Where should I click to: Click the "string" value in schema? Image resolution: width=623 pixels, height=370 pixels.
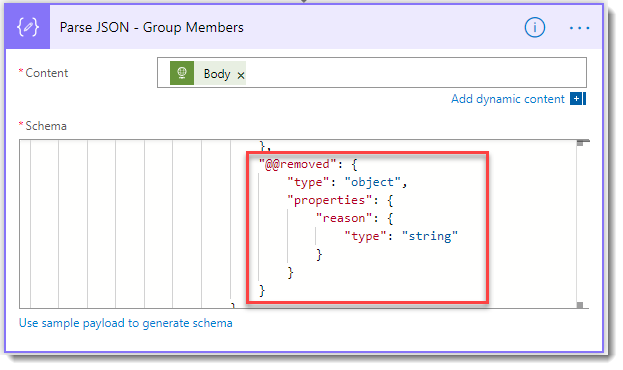point(430,236)
